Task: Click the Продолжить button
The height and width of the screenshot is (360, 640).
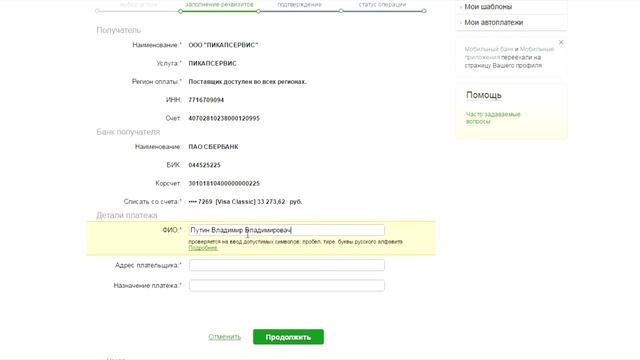Action: coord(288,337)
